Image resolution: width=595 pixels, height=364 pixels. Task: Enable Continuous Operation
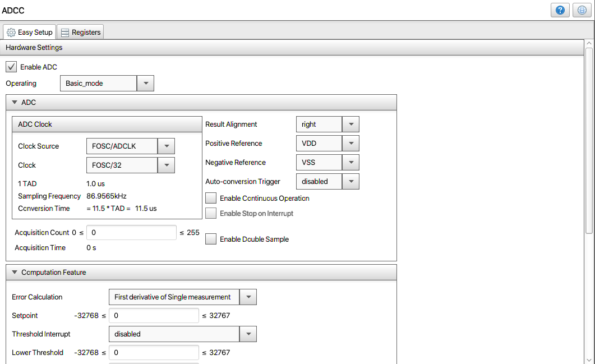click(211, 198)
